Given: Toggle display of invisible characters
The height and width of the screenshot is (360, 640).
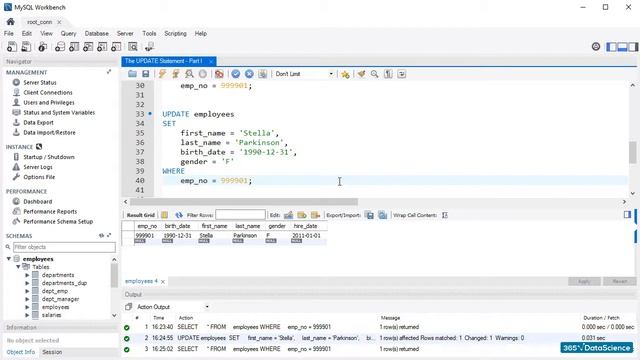Looking at the screenshot, I should pyautogui.click(x=388, y=74).
